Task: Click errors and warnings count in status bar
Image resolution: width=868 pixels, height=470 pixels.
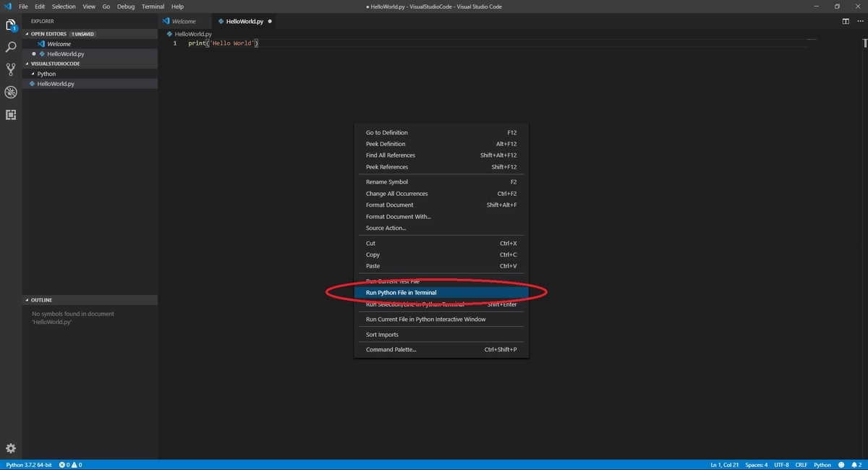Action: 70,465
